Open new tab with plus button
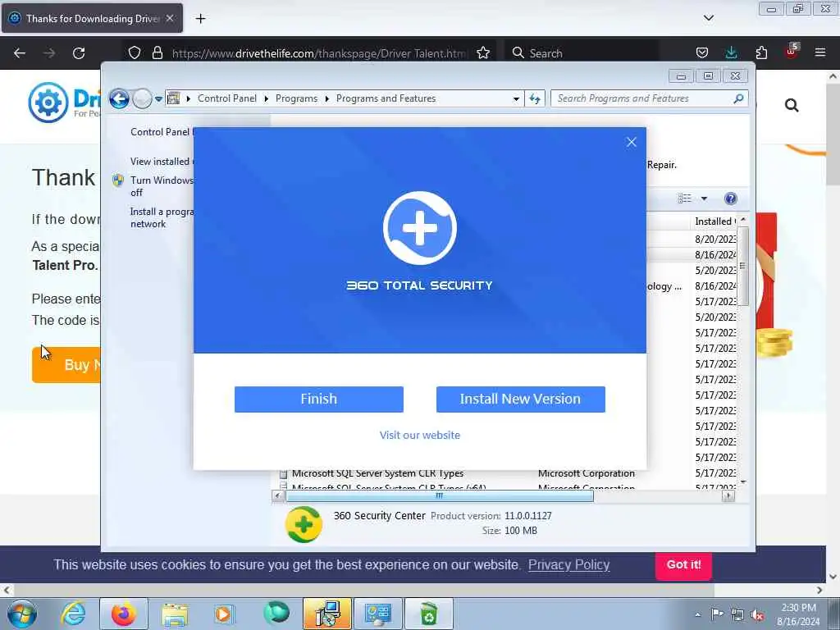Image resolution: width=840 pixels, height=630 pixels. pos(200,19)
